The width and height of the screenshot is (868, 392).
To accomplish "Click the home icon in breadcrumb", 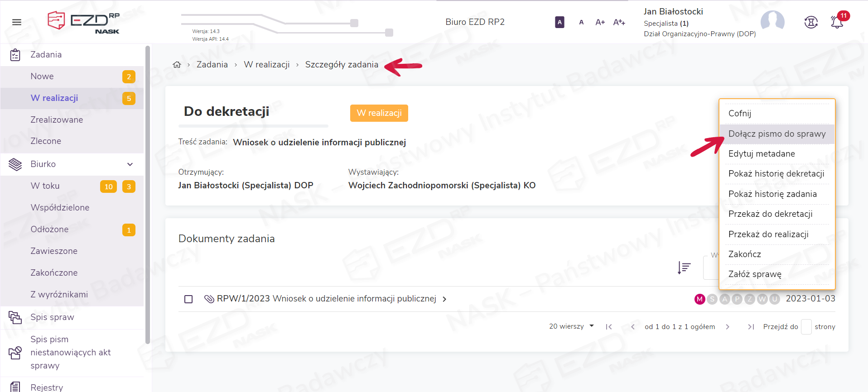I will pyautogui.click(x=177, y=65).
